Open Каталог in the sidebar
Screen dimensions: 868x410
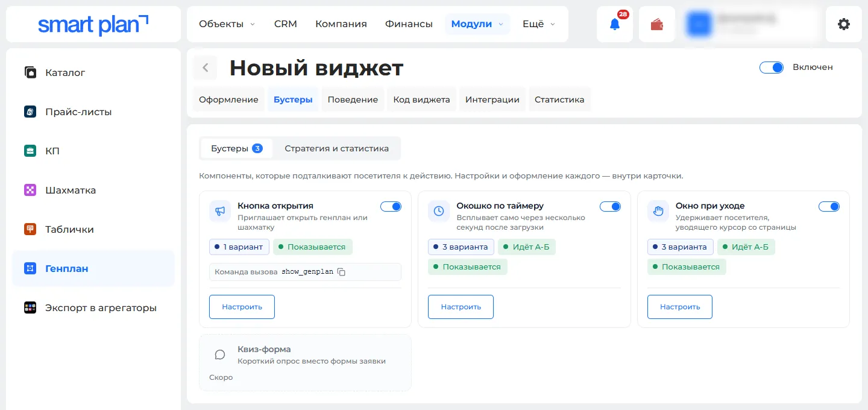pyautogui.click(x=93, y=72)
